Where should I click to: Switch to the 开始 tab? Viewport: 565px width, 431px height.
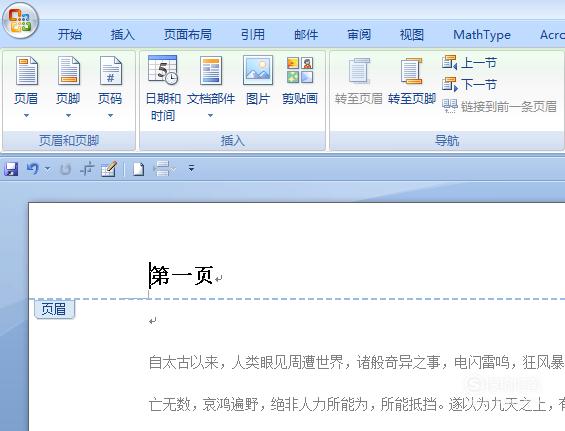click(70, 35)
